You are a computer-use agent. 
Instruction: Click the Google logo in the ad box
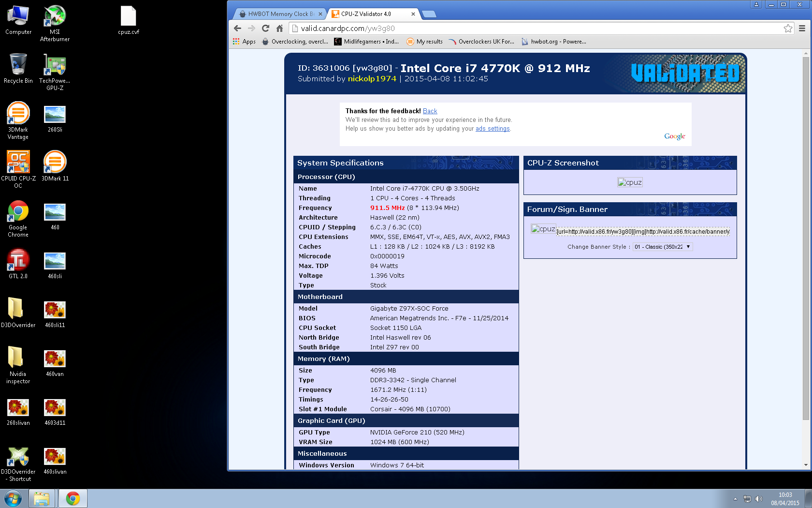pos(675,136)
